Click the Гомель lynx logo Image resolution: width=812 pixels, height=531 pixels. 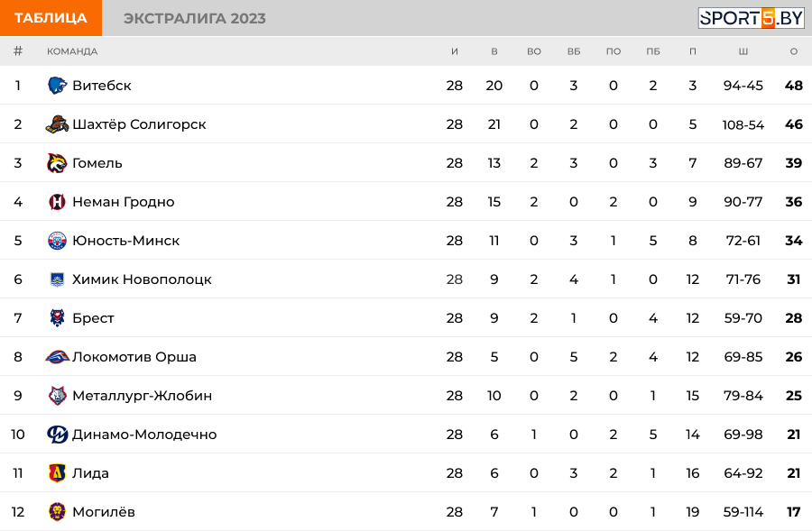57,163
